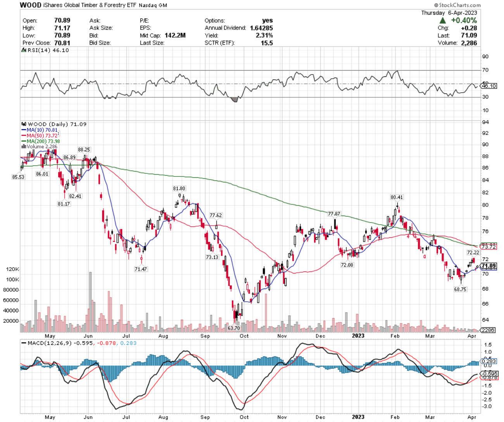504x422 pixels.
Task: Click the +0.40% percent change value
Action: [x=464, y=20]
